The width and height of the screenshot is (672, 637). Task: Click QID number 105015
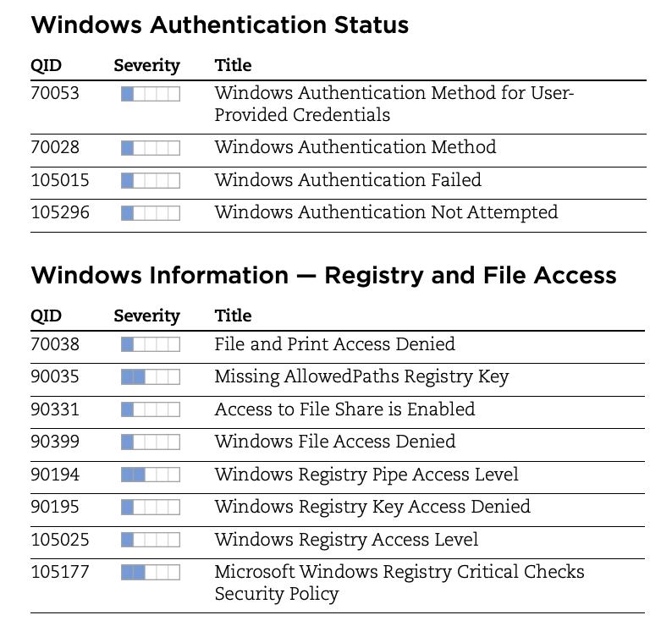60,180
